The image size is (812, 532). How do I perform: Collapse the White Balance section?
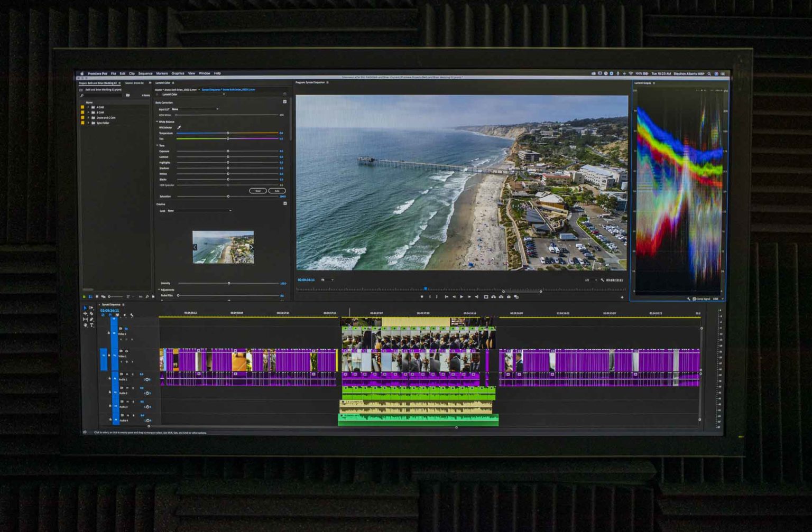pos(157,122)
